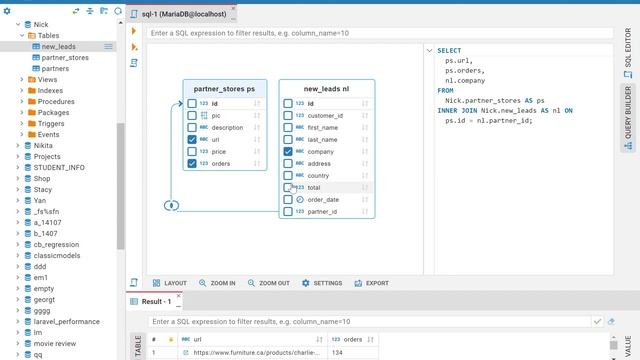Viewport: 640px width, 360px height.
Task: Click sort icon on orders result column
Action: (370, 339)
